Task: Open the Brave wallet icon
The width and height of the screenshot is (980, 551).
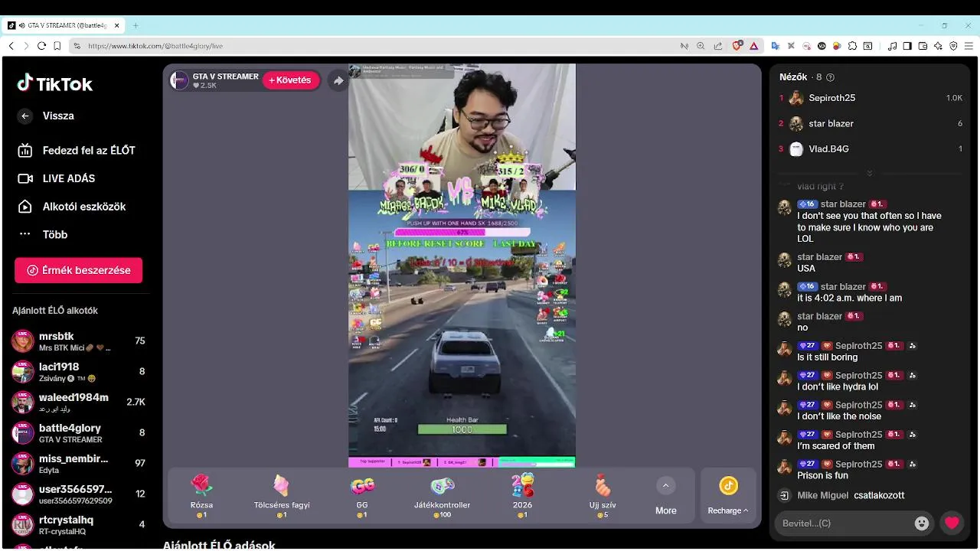Action: coord(923,46)
